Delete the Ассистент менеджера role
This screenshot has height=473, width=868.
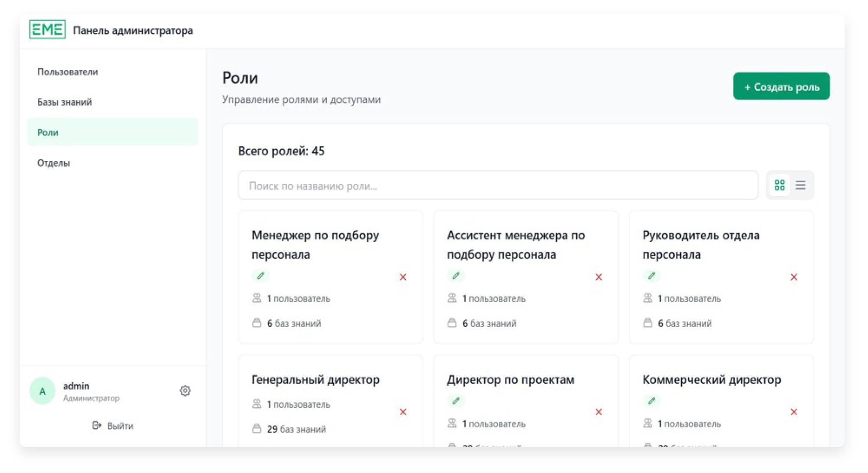point(598,277)
